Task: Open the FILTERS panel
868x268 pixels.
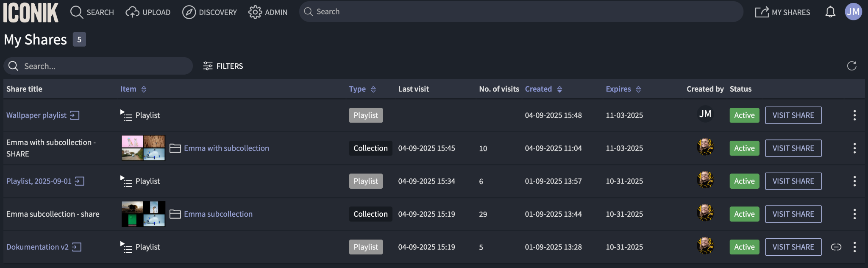Action: pyautogui.click(x=223, y=66)
